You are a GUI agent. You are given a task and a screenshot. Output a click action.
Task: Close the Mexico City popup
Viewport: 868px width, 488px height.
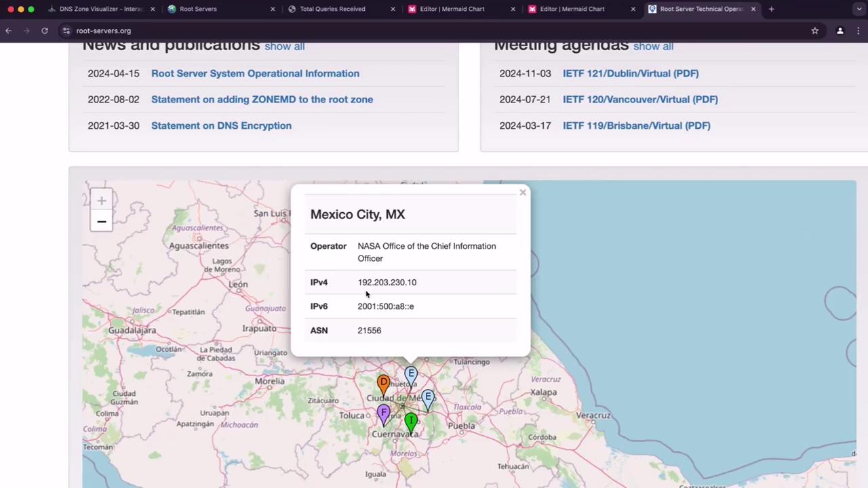tap(522, 192)
